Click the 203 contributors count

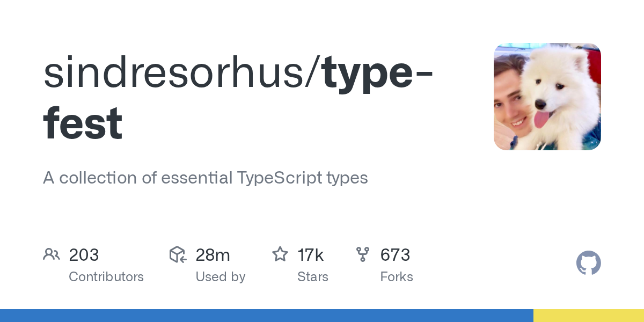click(84, 255)
